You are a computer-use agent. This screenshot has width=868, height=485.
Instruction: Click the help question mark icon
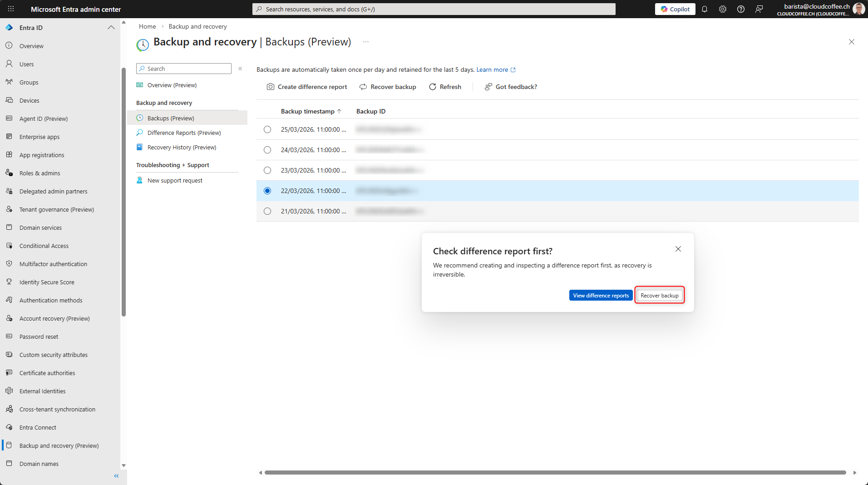point(741,9)
